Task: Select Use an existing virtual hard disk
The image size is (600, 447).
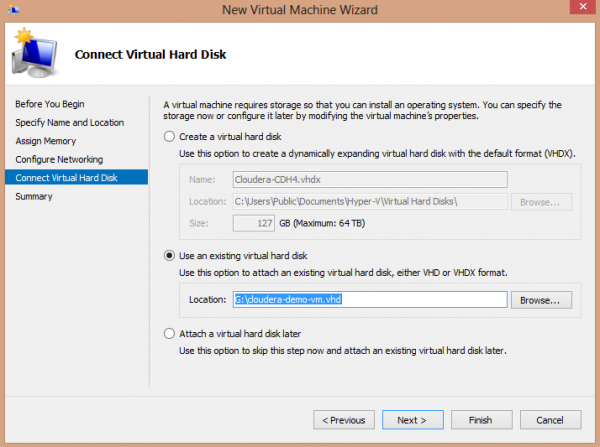Action: 169,256
